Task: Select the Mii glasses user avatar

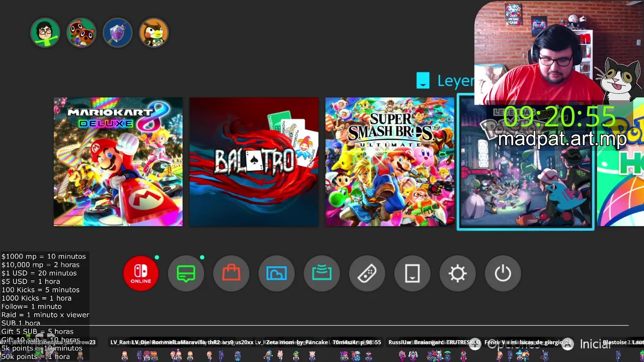Action: point(45,33)
